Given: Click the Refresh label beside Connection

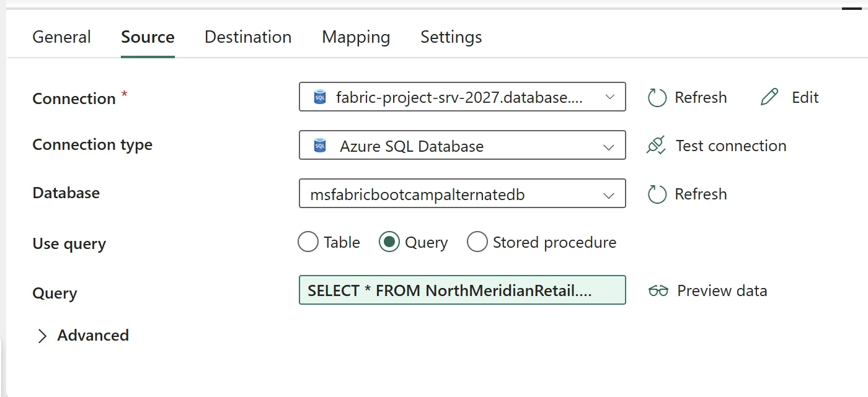Looking at the screenshot, I should pyautogui.click(x=701, y=97).
